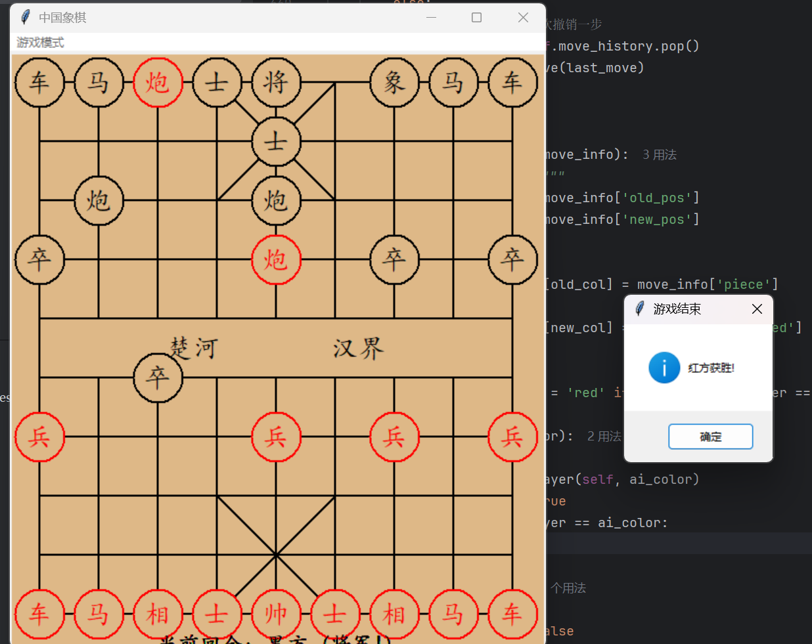Maximize the 中国象棋 window
Image resolution: width=812 pixels, height=644 pixels.
pos(477,18)
